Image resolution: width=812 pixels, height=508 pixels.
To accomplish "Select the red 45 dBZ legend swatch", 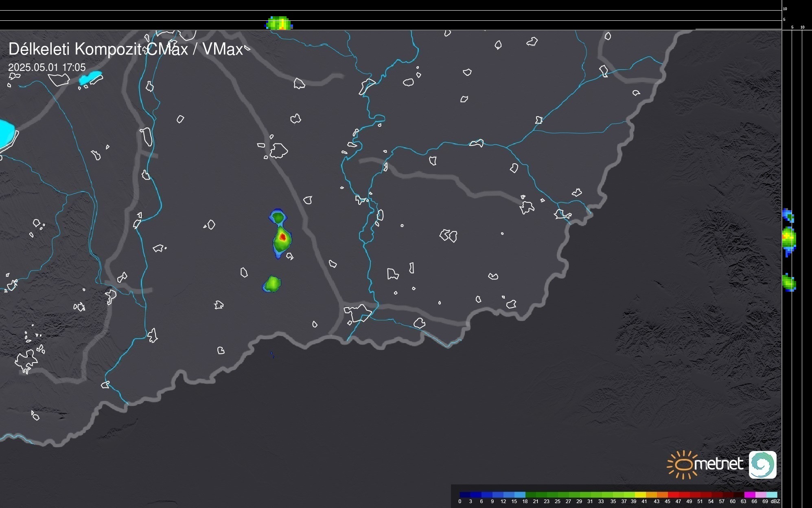I will 672,495.
